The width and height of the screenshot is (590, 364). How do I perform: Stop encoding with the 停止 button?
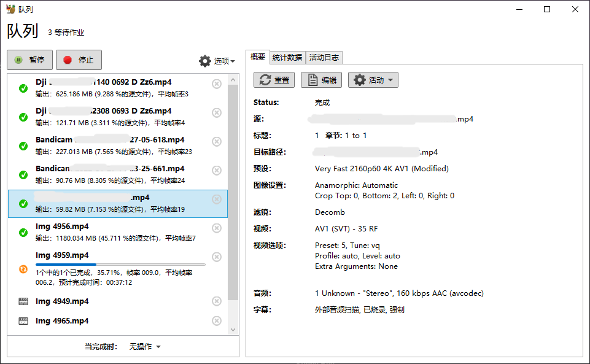click(x=79, y=60)
